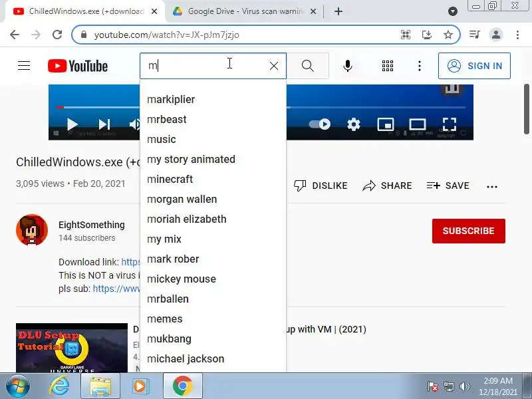
Task: Choose the 'mickey mouse' suggestion
Action: tap(213, 279)
